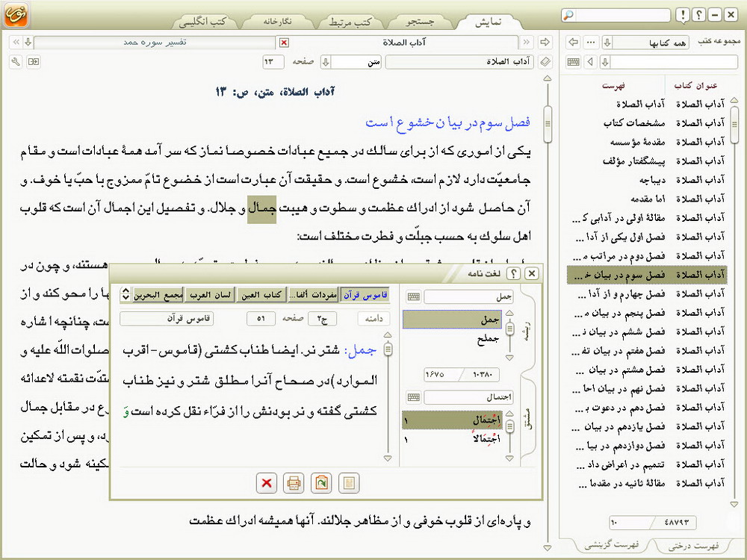Open the کتب انگلیسی tab
The width and height of the screenshot is (747, 560).
205,22
